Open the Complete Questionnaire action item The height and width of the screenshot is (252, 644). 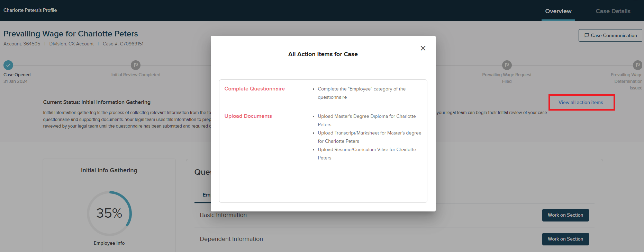click(254, 89)
